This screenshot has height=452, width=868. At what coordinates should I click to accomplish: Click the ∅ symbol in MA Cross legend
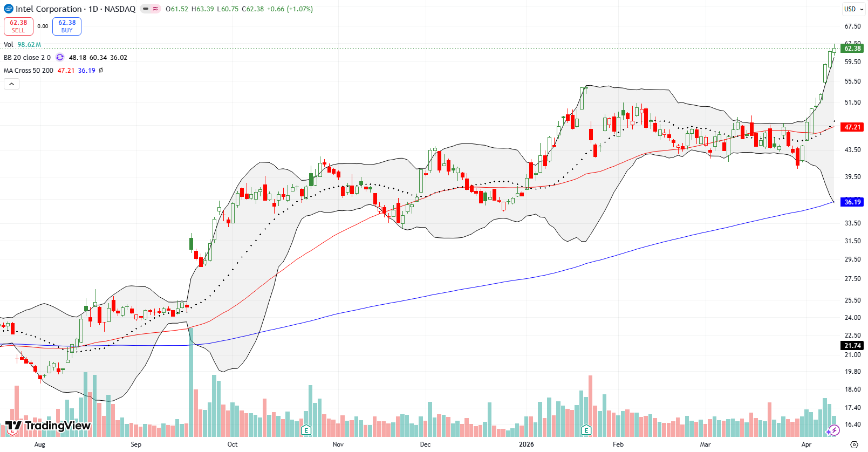101,71
